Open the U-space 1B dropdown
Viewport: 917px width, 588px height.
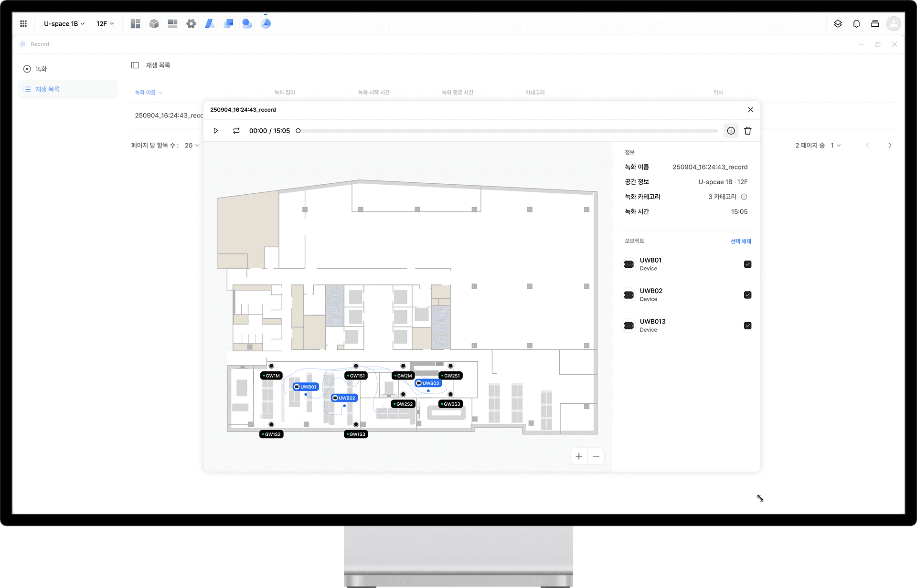click(64, 23)
